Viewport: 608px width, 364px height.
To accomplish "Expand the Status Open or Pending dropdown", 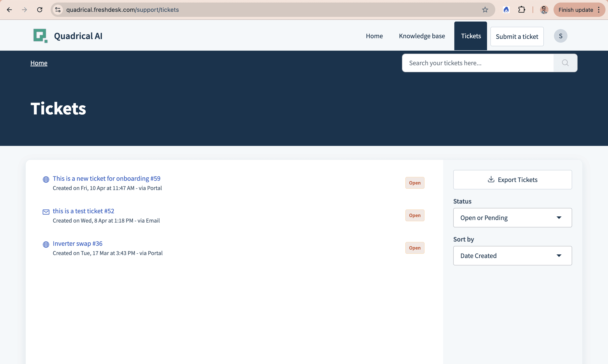I will [512, 217].
